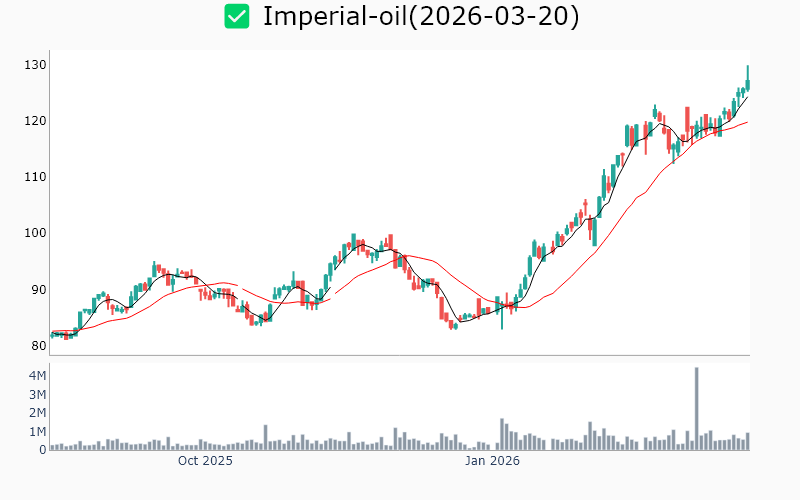Select the 120 price axis label
Image resolution: width=800 pixels, height=500 pixels.
tap(37, 121)
